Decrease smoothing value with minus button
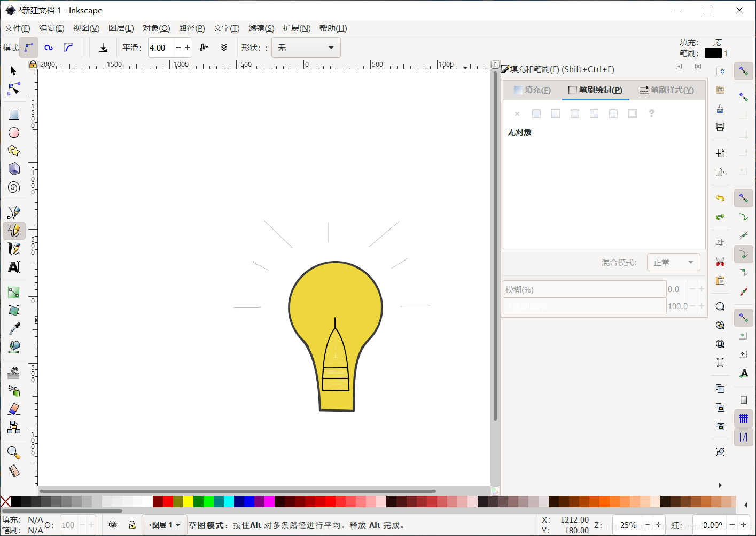The image size is (756, 536). click(x=178, y=48)
